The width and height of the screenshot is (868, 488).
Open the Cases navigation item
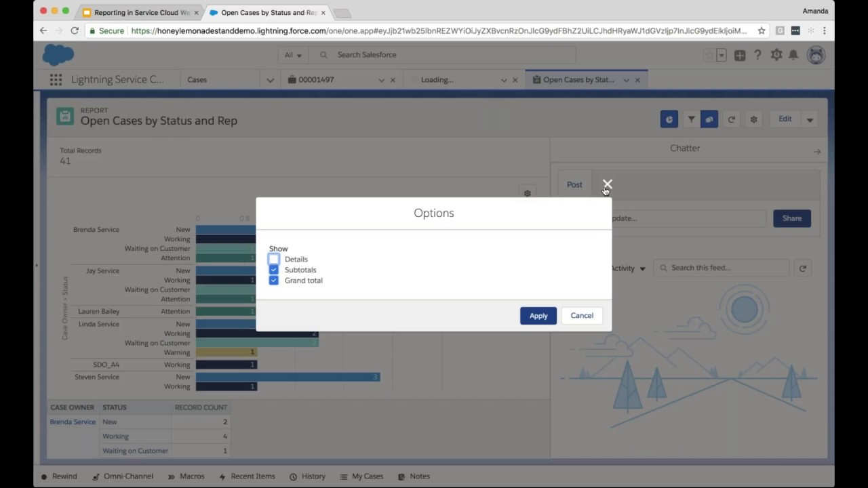197,80
